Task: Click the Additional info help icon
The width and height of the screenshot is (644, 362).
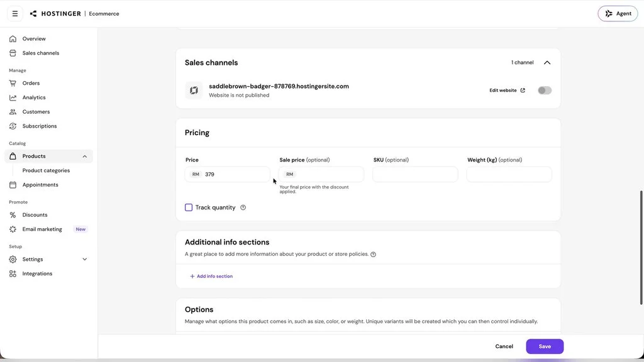Action: pos(374,254)
